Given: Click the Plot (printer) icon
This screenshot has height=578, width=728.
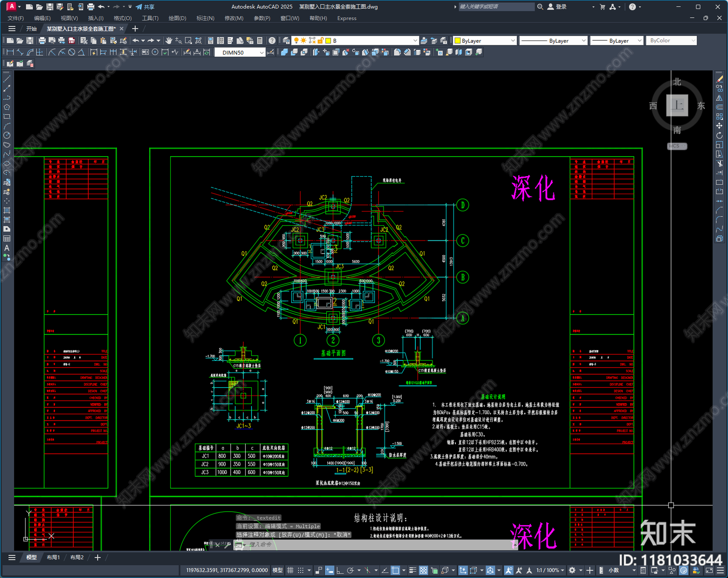Looking at the screenshot, I should (42, 41).
